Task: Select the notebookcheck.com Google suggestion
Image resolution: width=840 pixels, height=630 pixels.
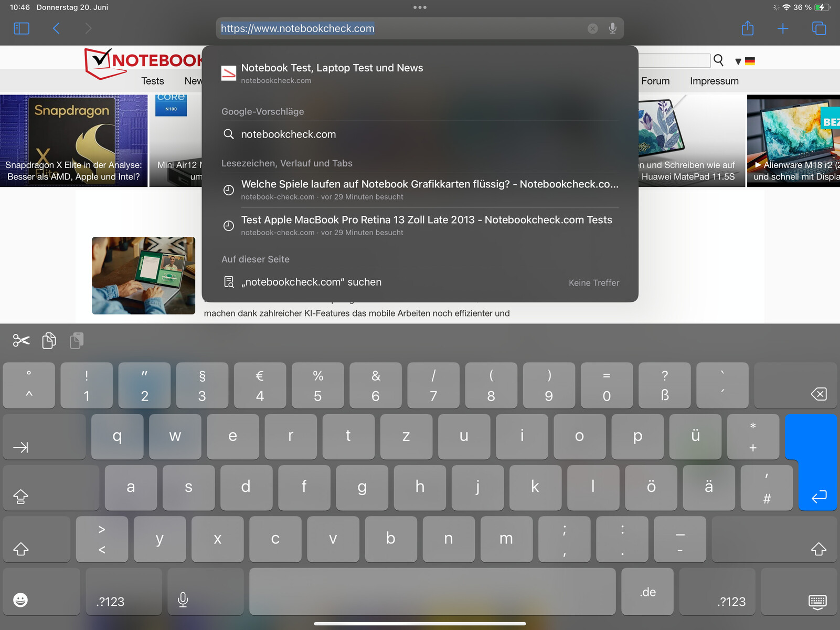Action: [x=288, y=134]
